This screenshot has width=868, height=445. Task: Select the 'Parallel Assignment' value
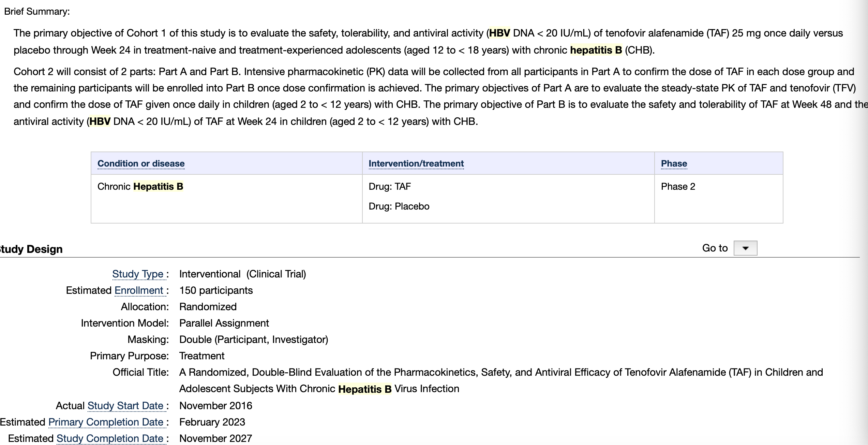[x=224, y=323]
